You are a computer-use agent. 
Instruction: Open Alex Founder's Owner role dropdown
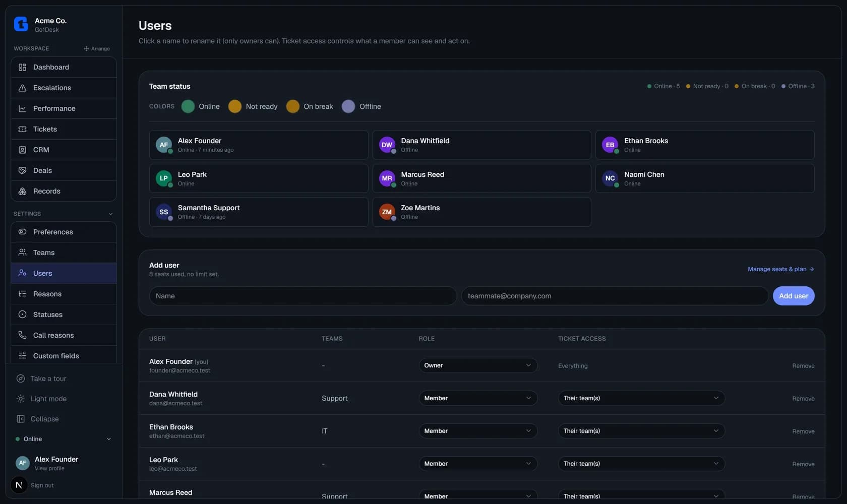[478, 365]
